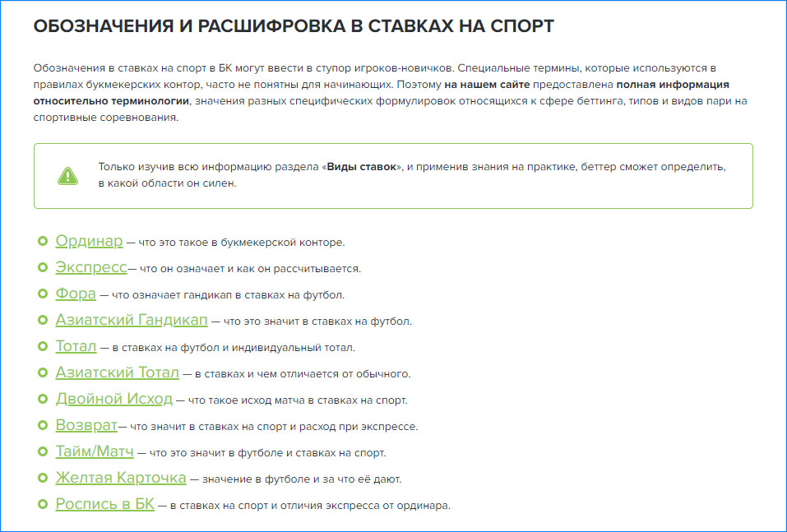Click the text «что такое исход матча в ставках на спорт»
The height and width of the screenshot is (532, 787).
coord(297,400)
